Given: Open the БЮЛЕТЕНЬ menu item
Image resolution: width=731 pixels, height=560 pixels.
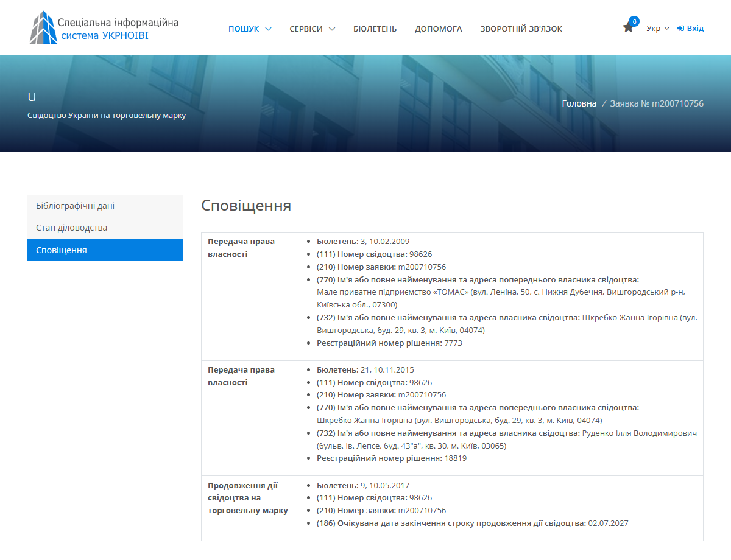Looking at the screenshot, I should [375, 29].
